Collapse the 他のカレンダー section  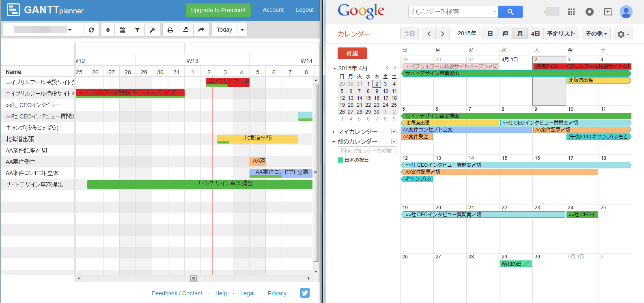(x=334, y=142)
